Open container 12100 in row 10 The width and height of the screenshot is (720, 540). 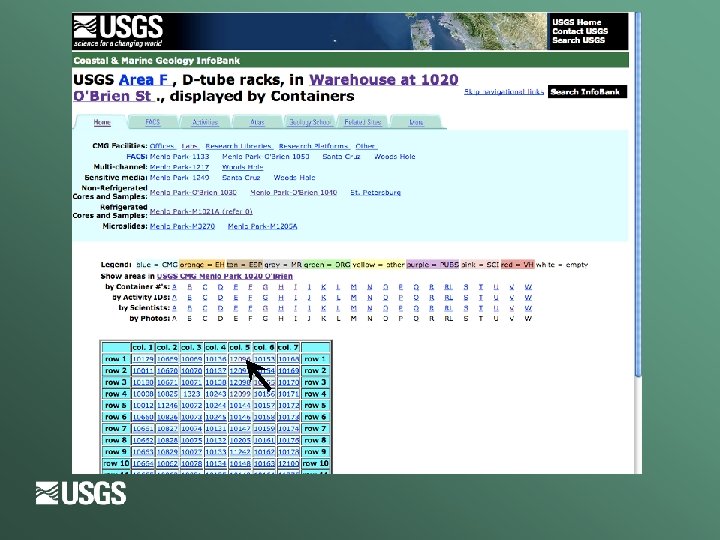tap(288, 463)
